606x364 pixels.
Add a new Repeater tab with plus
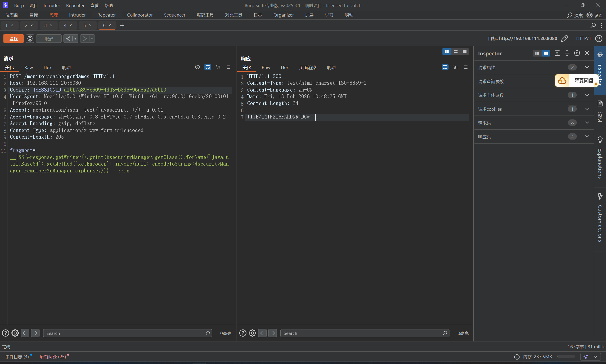click(x=122, y=26)
